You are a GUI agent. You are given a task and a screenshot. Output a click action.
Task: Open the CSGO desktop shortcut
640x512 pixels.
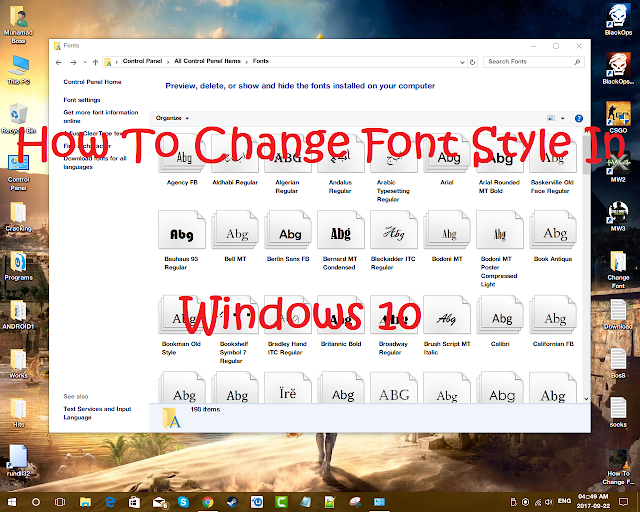tap(618, 118)
